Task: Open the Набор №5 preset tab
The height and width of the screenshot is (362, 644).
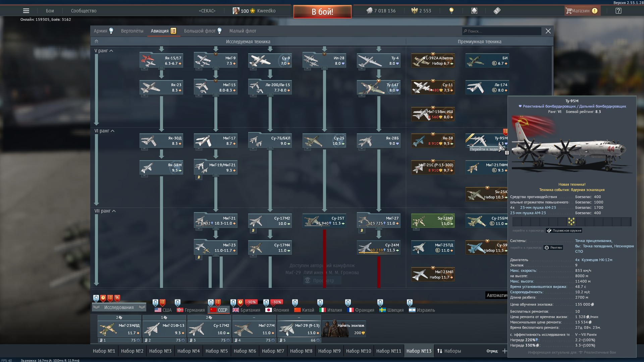Action: [216, 351]
